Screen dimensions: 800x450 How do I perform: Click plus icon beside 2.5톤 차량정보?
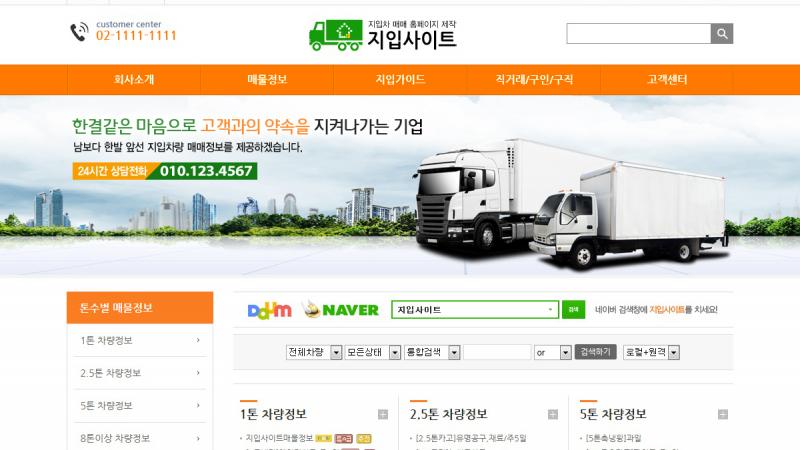click(x=553, y=414)
